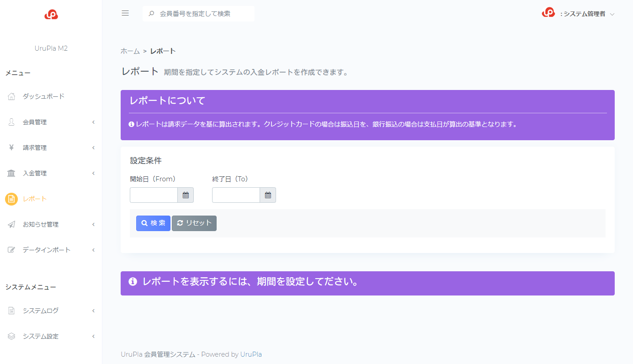Click the UruPla logo in the sidebar

pos(51,15)
